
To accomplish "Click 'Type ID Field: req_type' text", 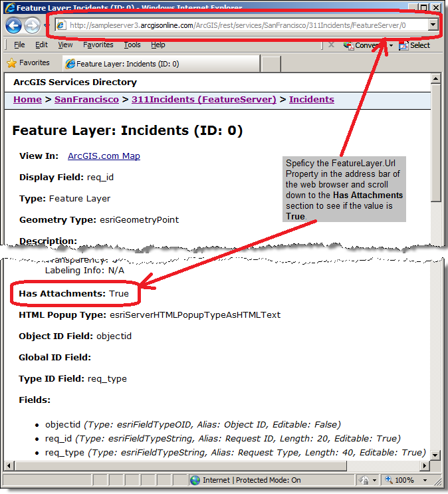I will pyautogui.click(x=72, y=379).
